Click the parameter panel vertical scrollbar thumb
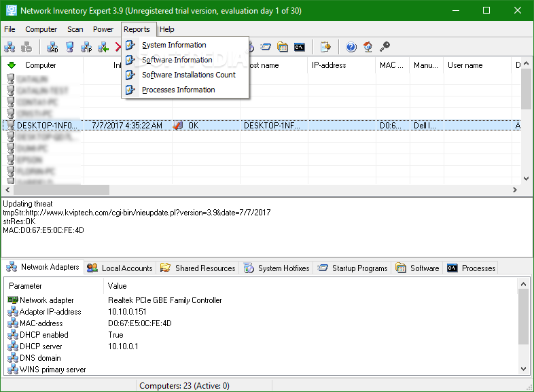The width and height of the screenshot is (534, 392). [x=523, y=317]
